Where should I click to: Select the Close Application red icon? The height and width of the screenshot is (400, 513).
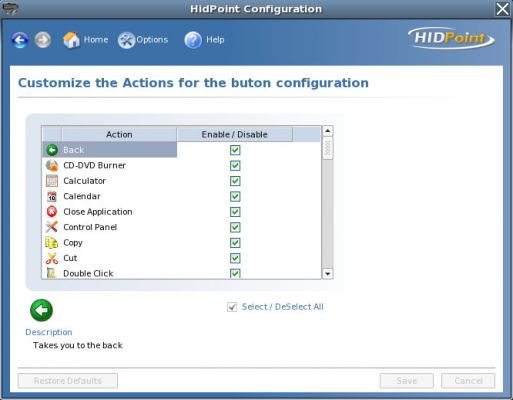(x=52, y=212)
